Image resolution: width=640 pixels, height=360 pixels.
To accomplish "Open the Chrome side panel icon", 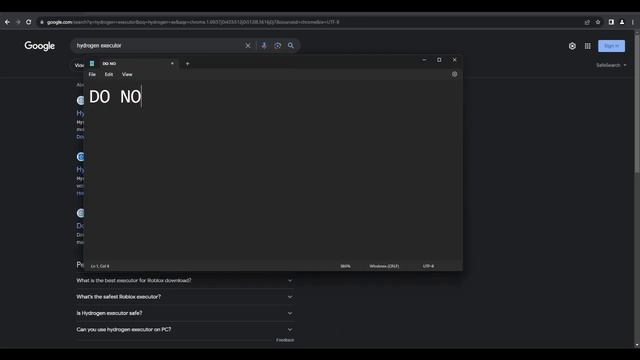I will point(611,22).
